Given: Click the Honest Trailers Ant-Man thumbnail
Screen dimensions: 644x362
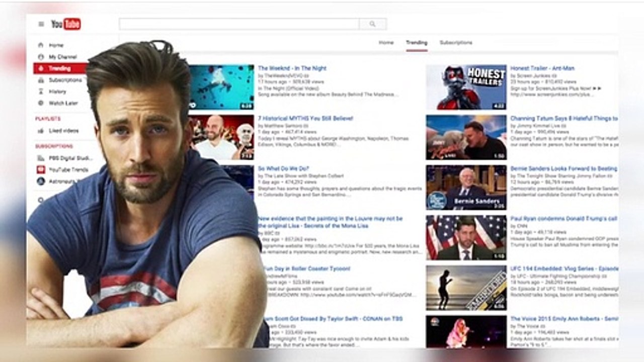Looking at the screenshot, I should point(466,87).
